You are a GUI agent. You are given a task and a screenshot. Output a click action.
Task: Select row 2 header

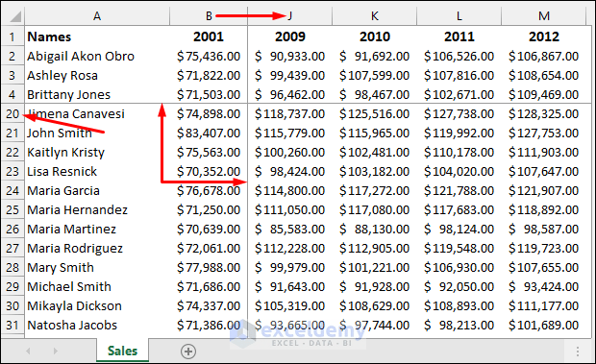click(x=12, y=56)
